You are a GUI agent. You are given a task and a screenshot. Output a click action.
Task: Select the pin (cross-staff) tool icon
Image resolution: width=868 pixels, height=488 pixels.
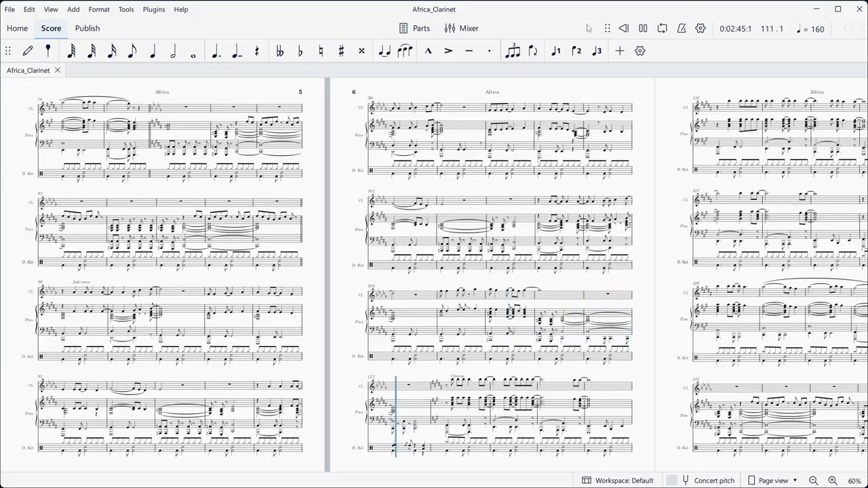[48, 51]
